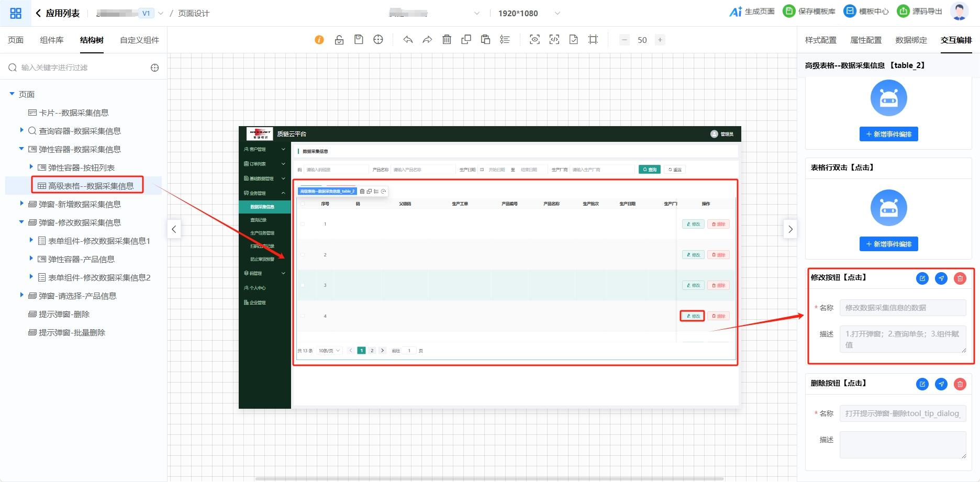Delete the 删除按钮【点击】 event via red icon
Viewport: 980px width, 482px height.
pyautogui.click(x=960, y=384)
